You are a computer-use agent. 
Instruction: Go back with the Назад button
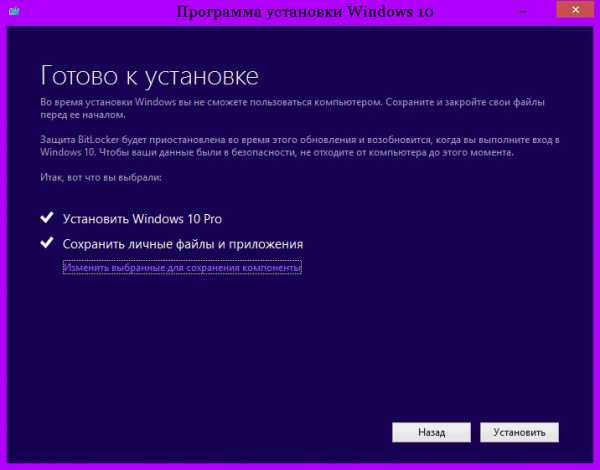click(431, 432)
